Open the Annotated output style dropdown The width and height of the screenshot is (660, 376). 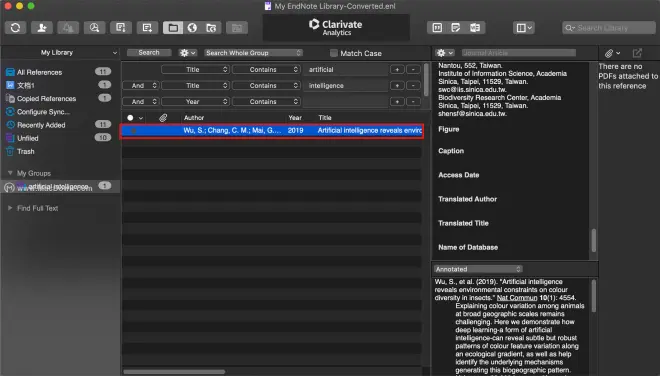click(x=478, y=269)
